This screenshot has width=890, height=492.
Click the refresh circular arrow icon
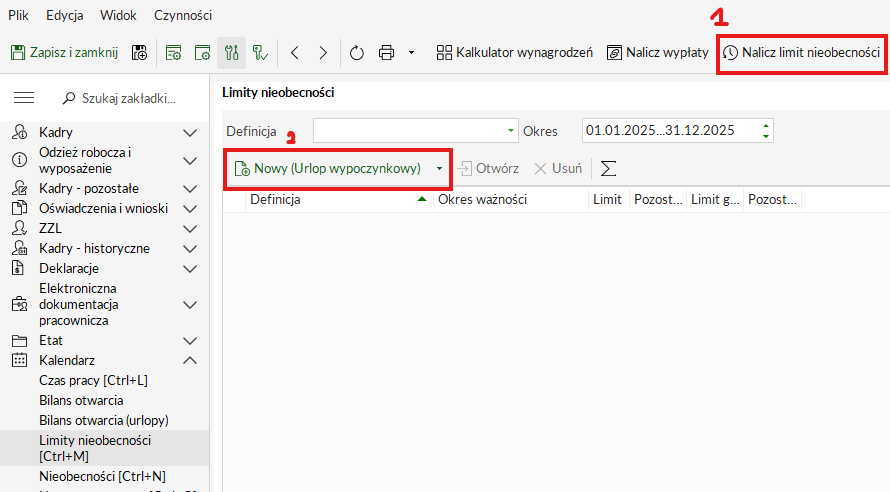tap(358, 52)
